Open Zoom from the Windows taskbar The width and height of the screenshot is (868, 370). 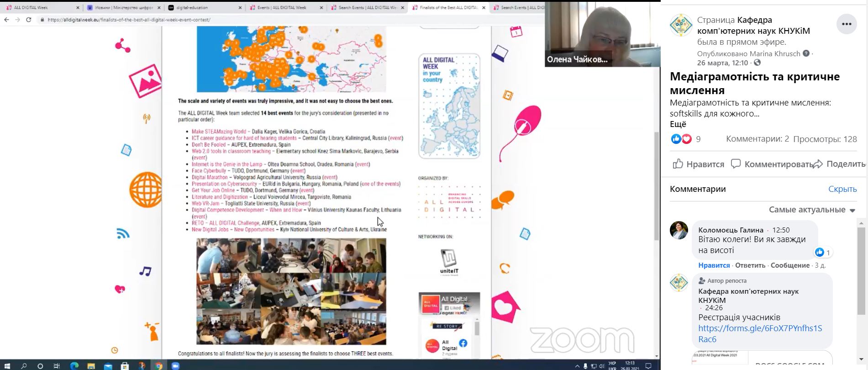click(175, 365)
